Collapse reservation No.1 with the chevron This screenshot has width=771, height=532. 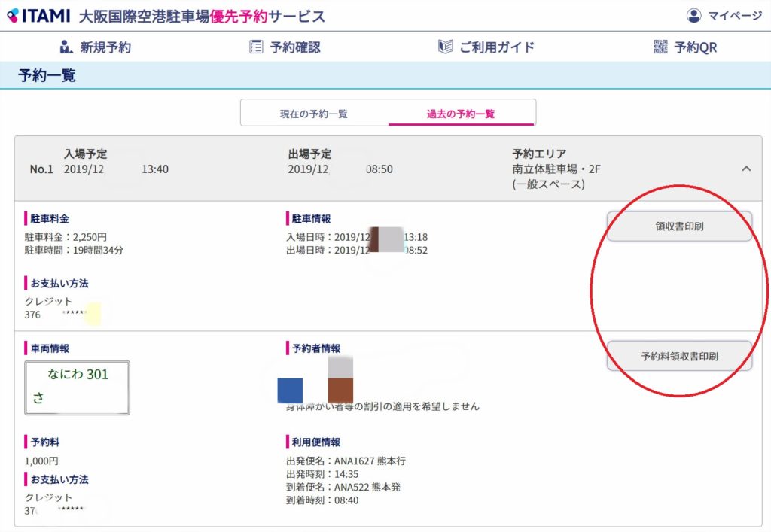click(x=746, y=169)
